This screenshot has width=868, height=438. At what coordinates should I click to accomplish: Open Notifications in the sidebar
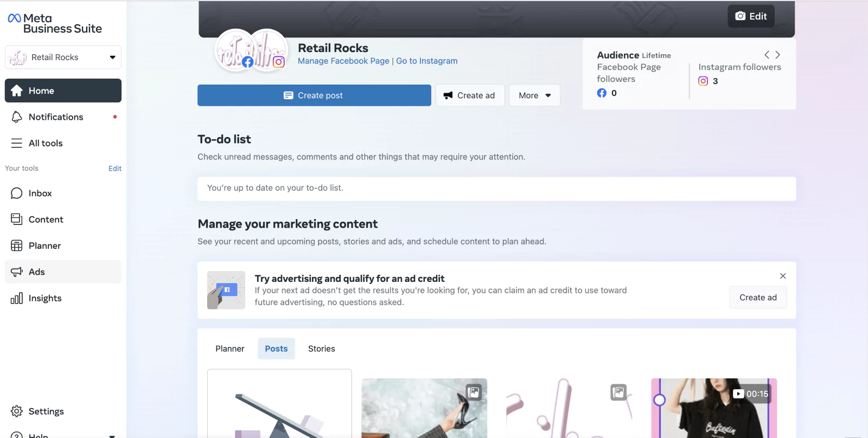(x=63, y=117)
